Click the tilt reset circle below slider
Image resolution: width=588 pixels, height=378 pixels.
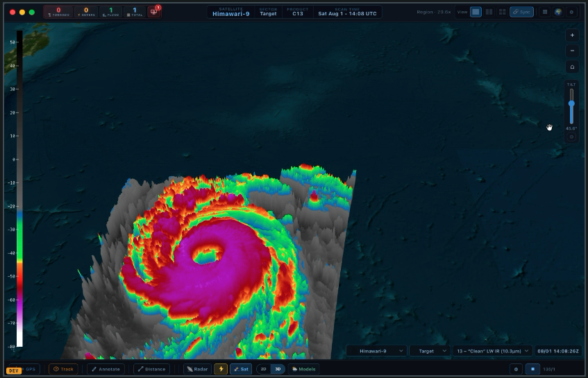click(571, 137)
